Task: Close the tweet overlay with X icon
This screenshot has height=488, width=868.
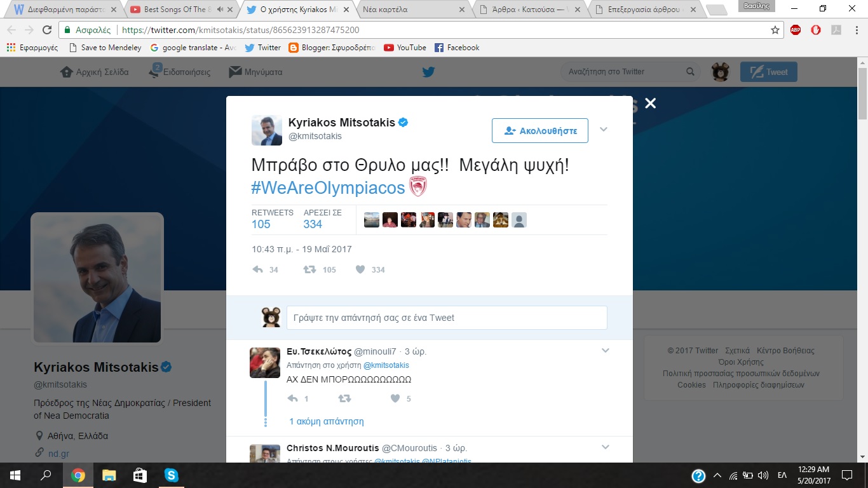Action: [650, 103]
